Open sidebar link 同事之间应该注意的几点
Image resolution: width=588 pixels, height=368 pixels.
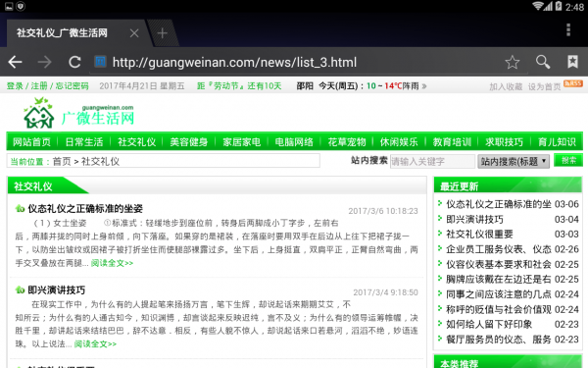(499, 294)
